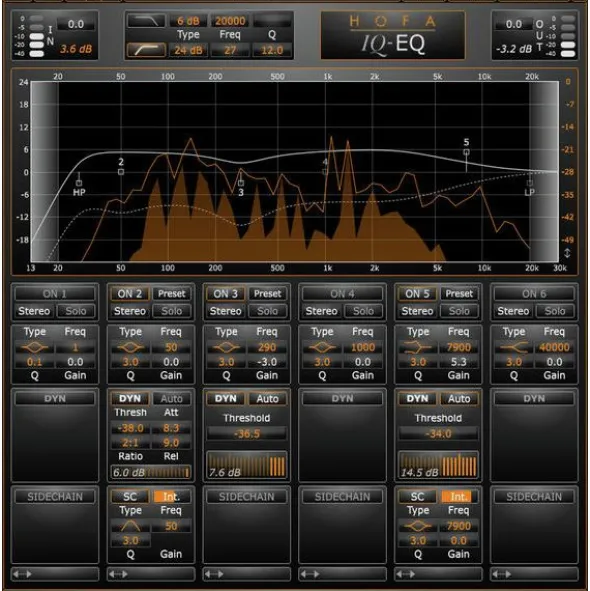Open high-pass 24 dB slope selector
The height and width of the screenshot is (591, 590).
(x=188, y=50)
